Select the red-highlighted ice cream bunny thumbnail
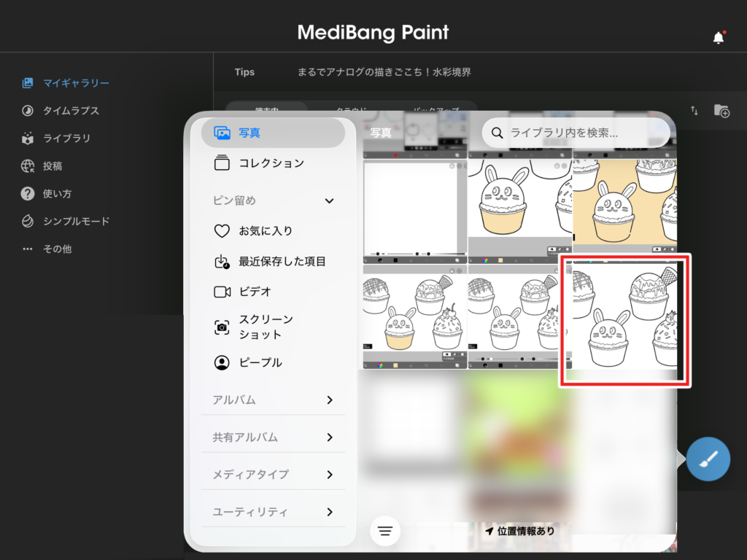This screenshot has height=560, width=747. click(x=624, y=321)
